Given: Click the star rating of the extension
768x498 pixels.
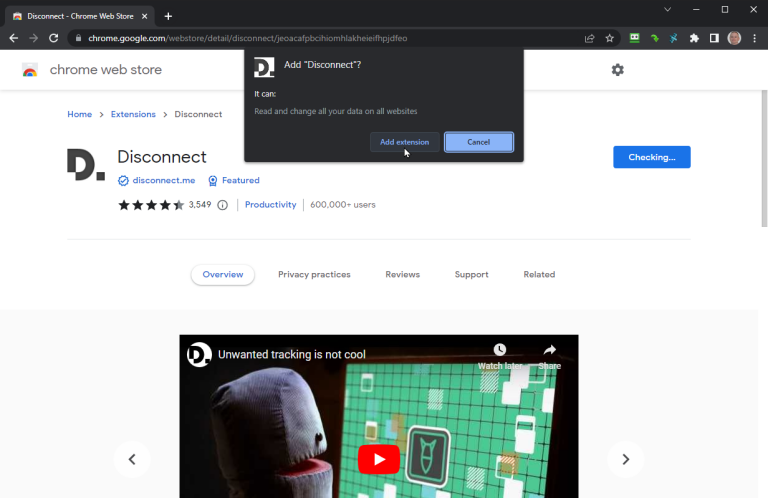Looking at the screenshot, I should click(151, 205).
